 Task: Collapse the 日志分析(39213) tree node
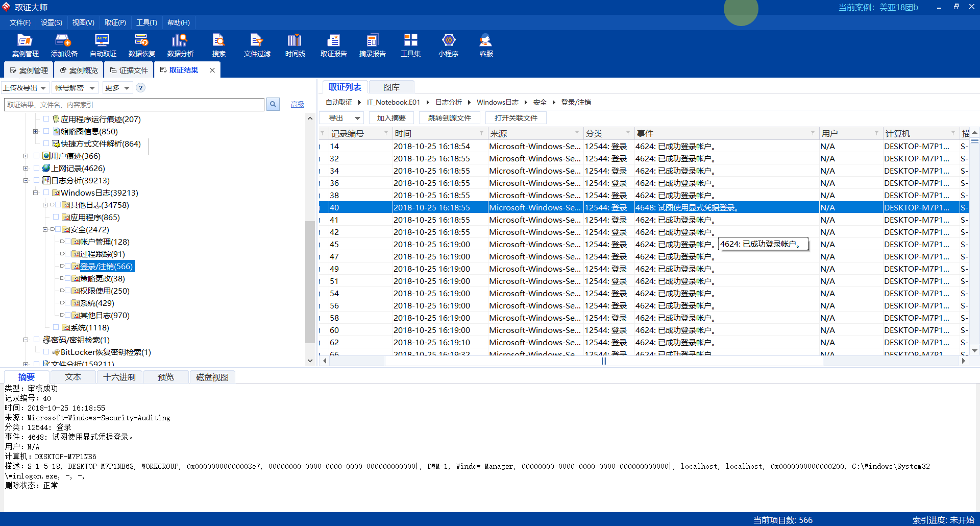click(x=26, y=180)
